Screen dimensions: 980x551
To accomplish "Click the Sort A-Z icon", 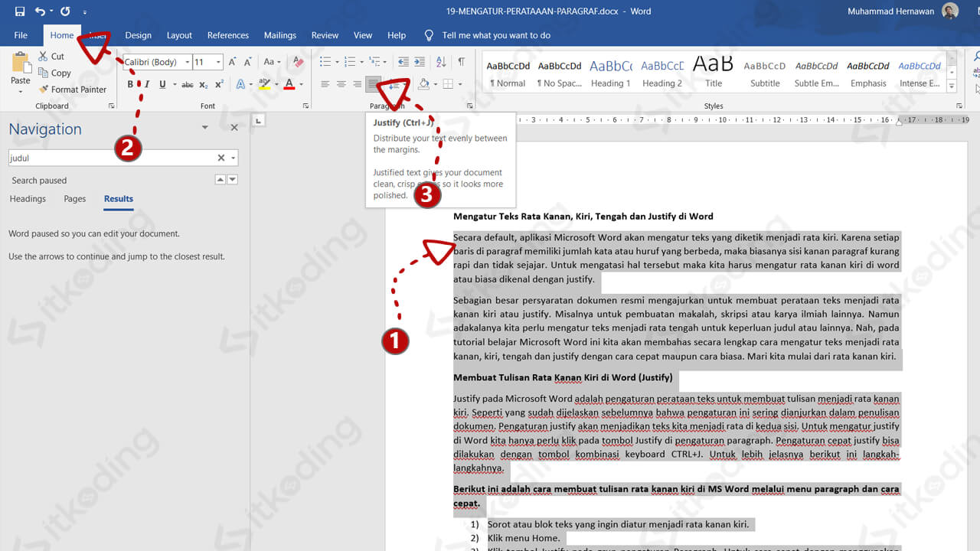I will click(441, 62).
